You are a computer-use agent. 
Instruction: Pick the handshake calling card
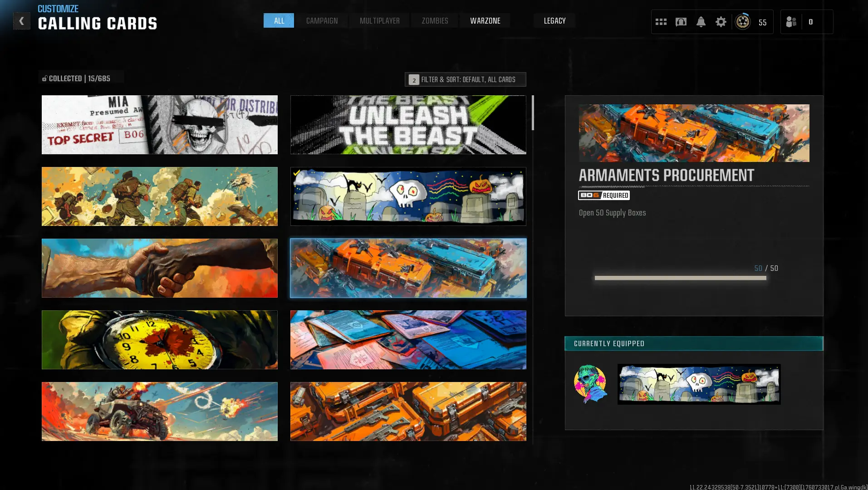pos(160,268)
